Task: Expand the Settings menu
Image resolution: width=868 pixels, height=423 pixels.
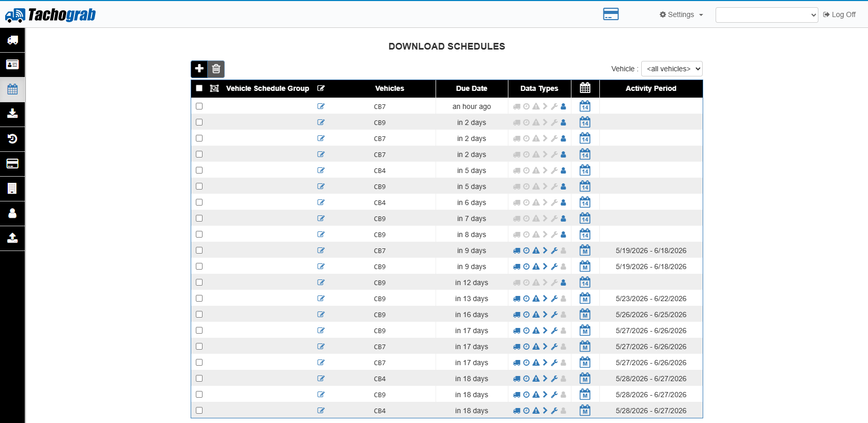Action: tap(681, 14)
